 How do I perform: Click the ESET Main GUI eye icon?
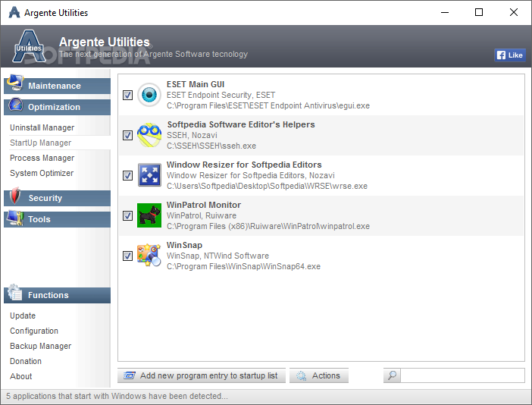pyautogui.click(x=149, y=95)
